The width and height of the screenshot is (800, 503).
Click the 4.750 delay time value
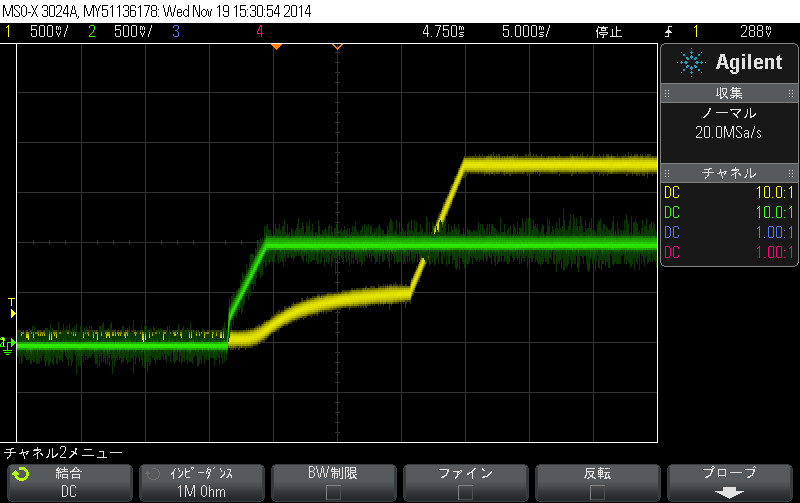point(443,32)
